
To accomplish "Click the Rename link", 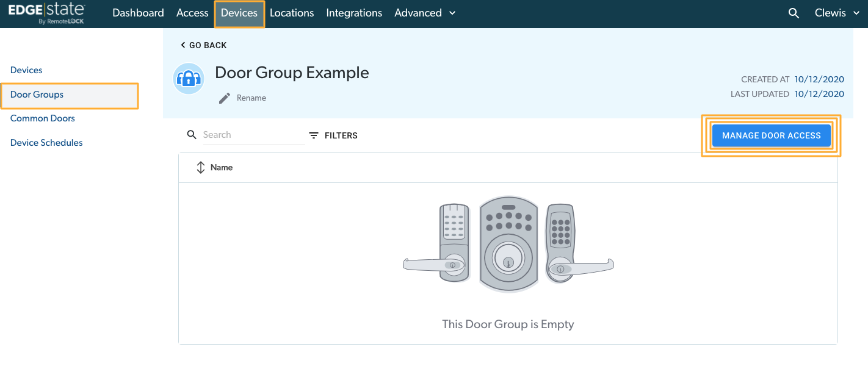I will coord(251,98).
